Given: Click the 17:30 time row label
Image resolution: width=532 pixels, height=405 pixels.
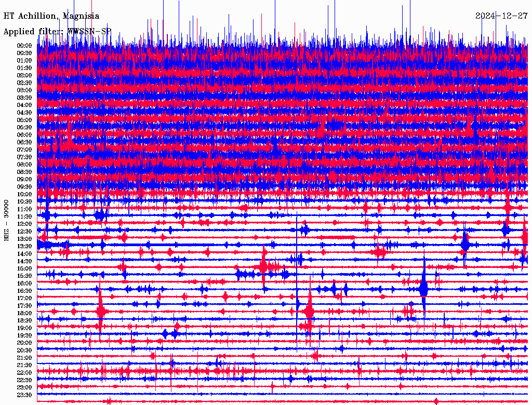Looking at the screenshot, I should [x=24, y=306].
